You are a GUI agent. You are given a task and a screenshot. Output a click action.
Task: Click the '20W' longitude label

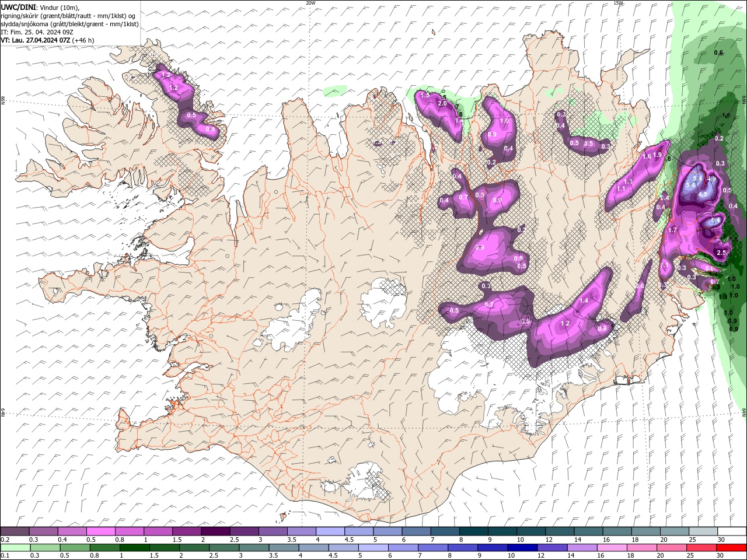310,3
